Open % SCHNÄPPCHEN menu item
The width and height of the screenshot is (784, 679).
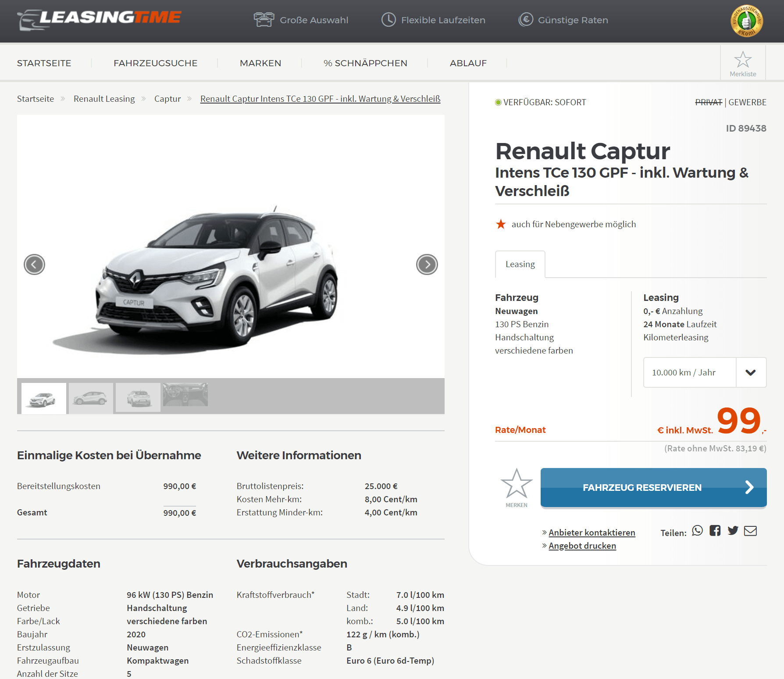point(365,63)
